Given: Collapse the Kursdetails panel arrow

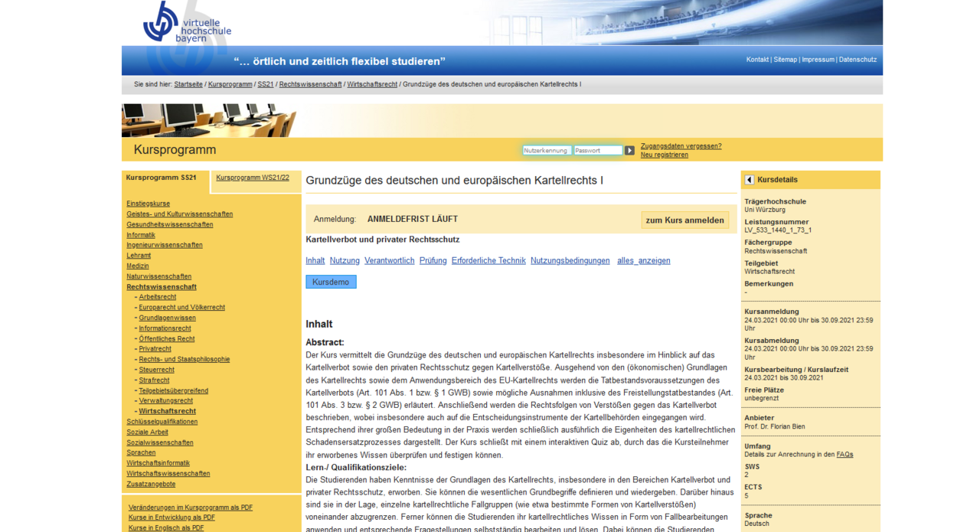Looking at the screenshot, I should pos(750,180).
